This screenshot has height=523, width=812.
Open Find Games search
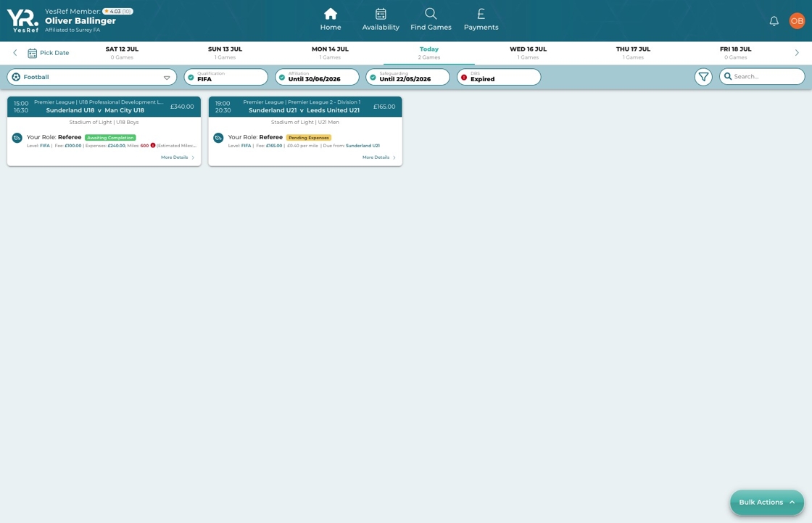(x=431, y=19)
